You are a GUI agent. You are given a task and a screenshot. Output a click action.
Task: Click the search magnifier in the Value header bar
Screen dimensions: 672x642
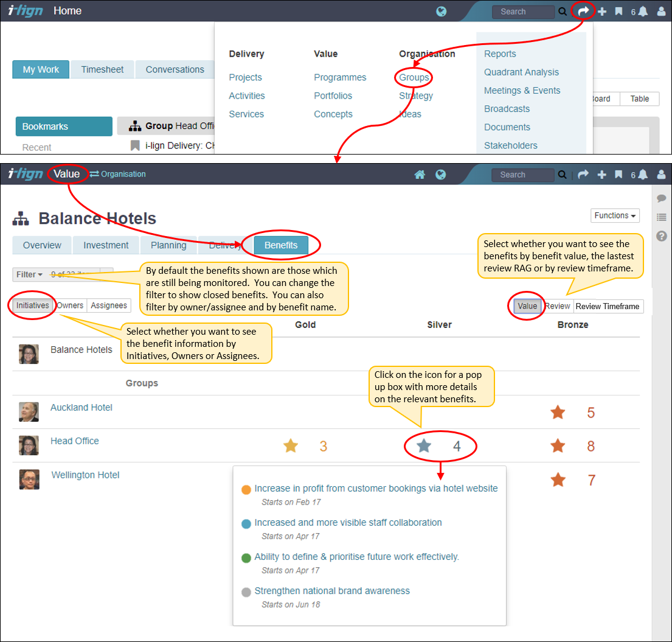562,175
